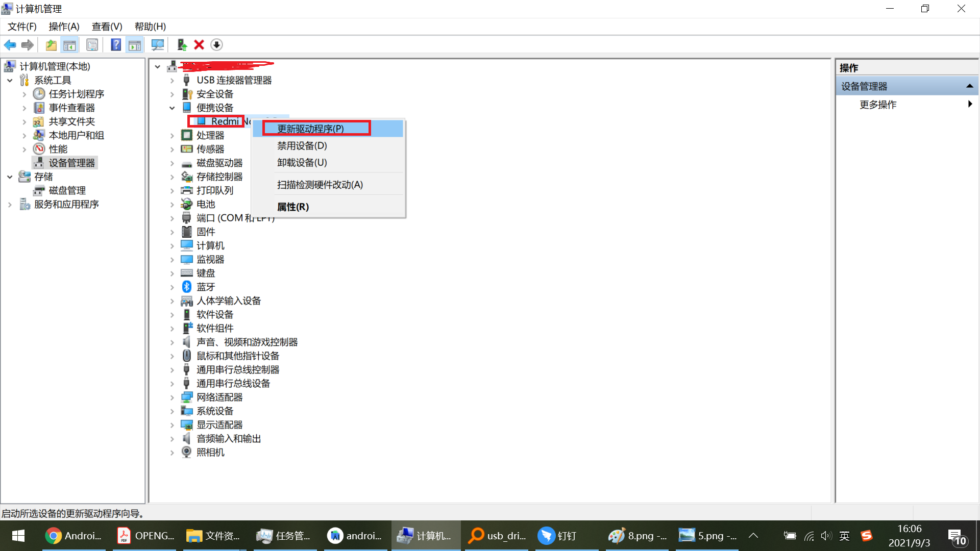The width and height of the screenshot is (980, 551).
Task: Open the 操作(A) menu
Action: pyautogui.click(x=64, y=27)
